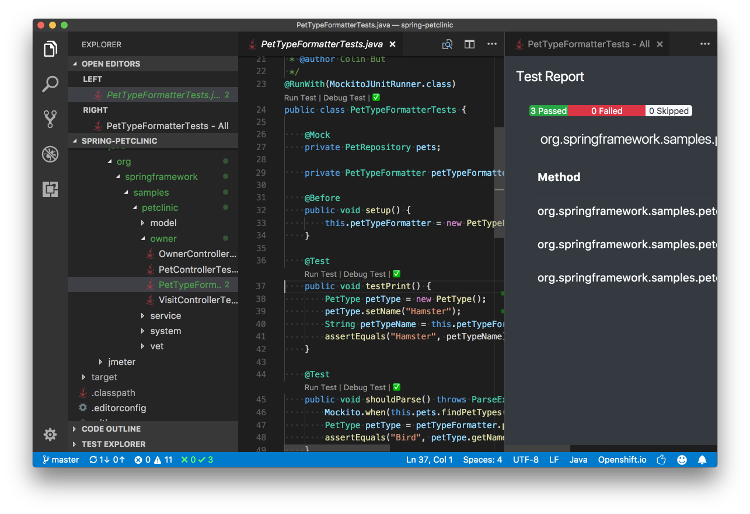Collapse the OPEN EDITORS section

(x=153, y=64)
